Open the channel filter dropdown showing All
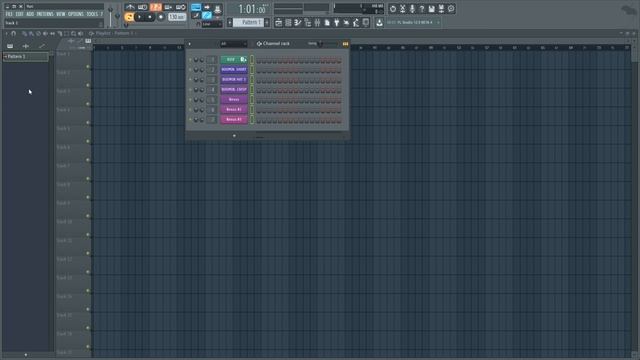 233,44
